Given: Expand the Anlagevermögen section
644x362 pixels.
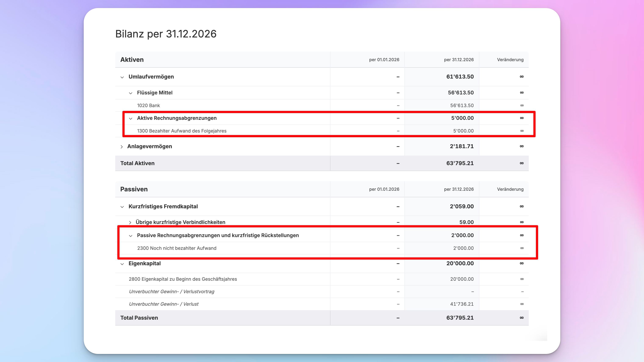Looking at the screenshot, I should tap(122, 147).
